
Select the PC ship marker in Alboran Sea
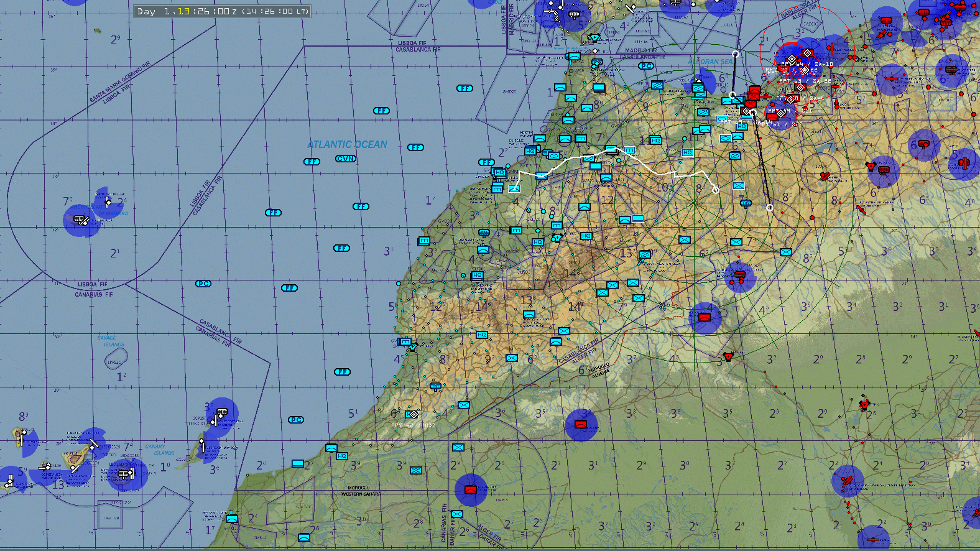646,66
